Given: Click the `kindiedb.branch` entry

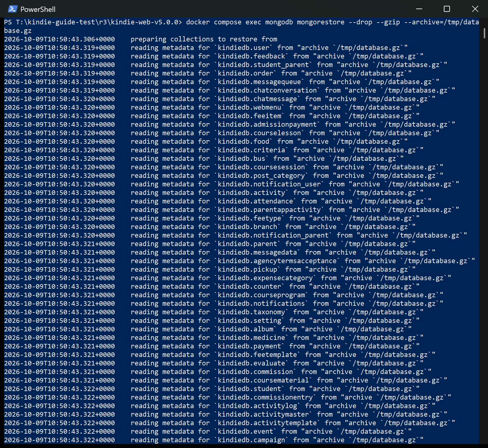Looking at the screenshot, I should pyautogui.click(x=248, y=227).
